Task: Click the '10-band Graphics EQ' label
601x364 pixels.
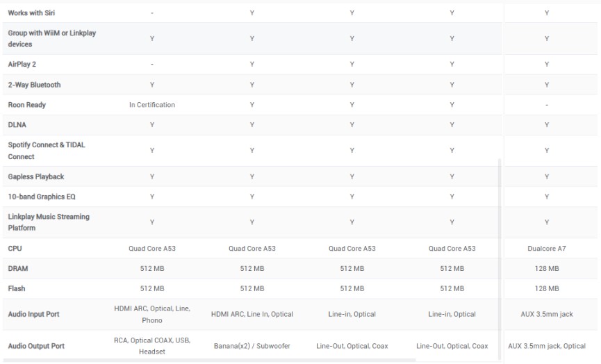Action: click(42, 197)
